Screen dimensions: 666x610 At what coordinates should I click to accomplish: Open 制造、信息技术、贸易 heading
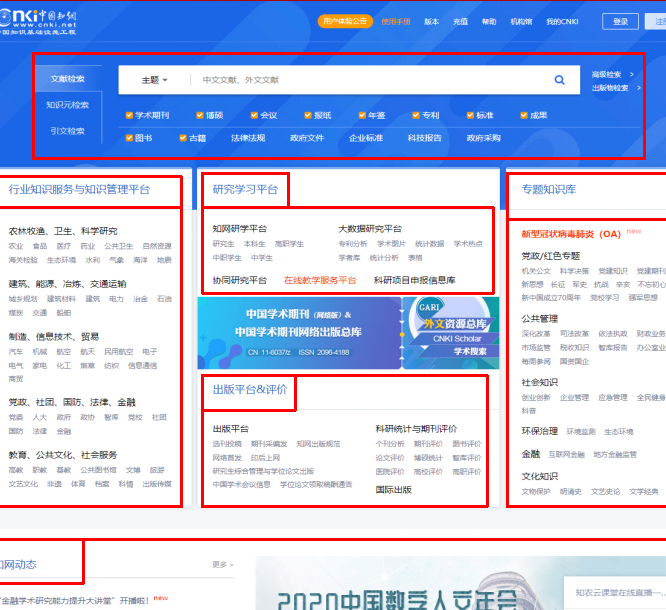54,336
